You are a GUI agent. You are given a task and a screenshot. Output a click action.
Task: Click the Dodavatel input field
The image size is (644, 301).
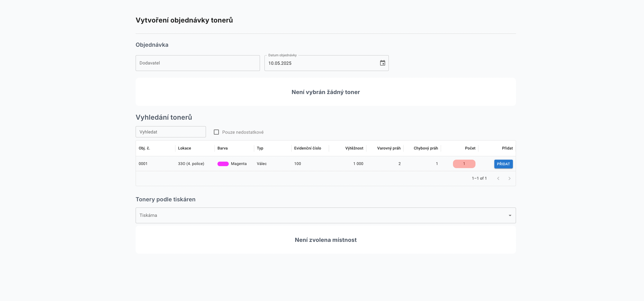click(x=198, y=63)
